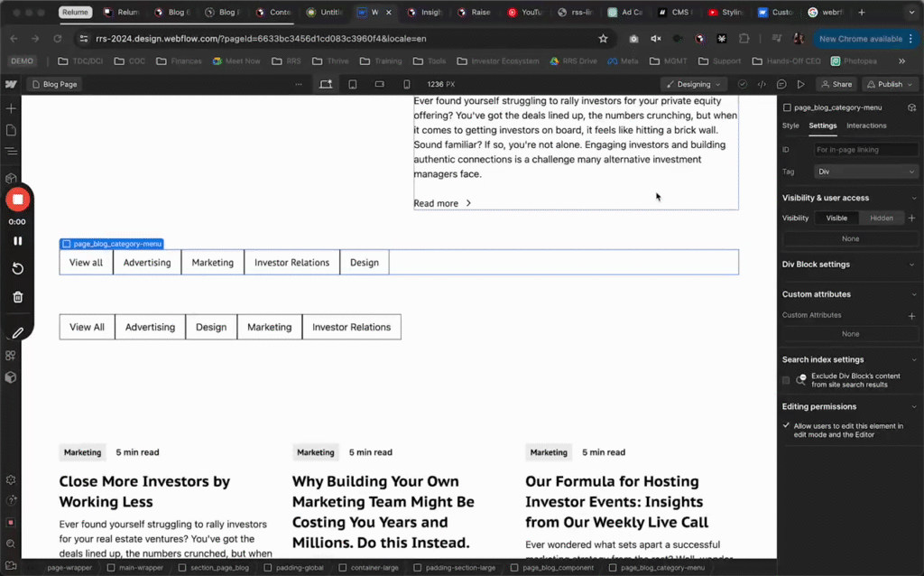
Task: Open the Help and feedback icon
Action: click(11, 500)
